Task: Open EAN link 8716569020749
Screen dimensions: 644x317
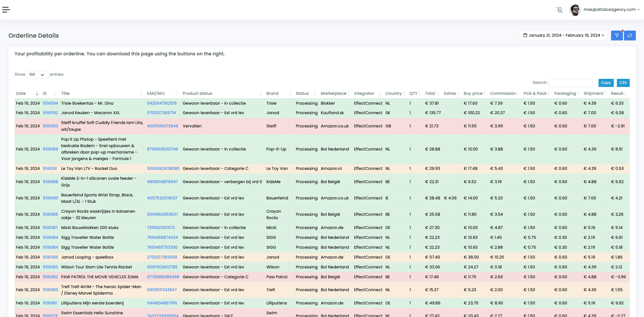Action: [162, 149]
